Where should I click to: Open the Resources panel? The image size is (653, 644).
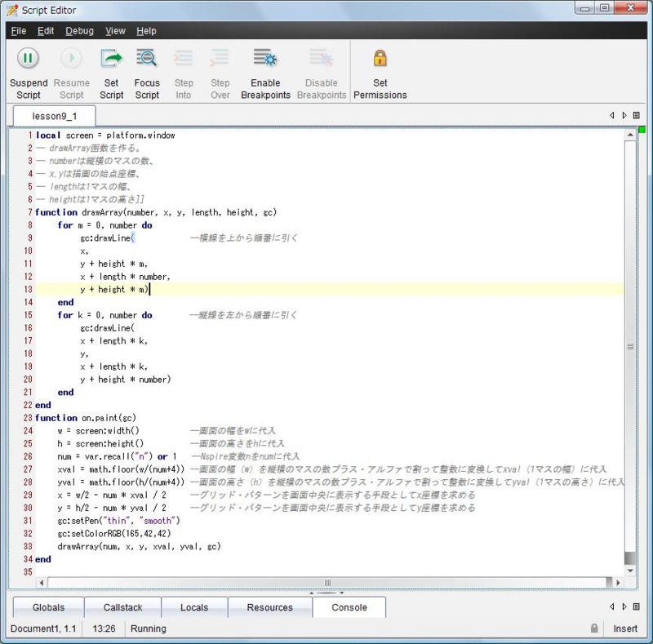[x=269, y=607]
